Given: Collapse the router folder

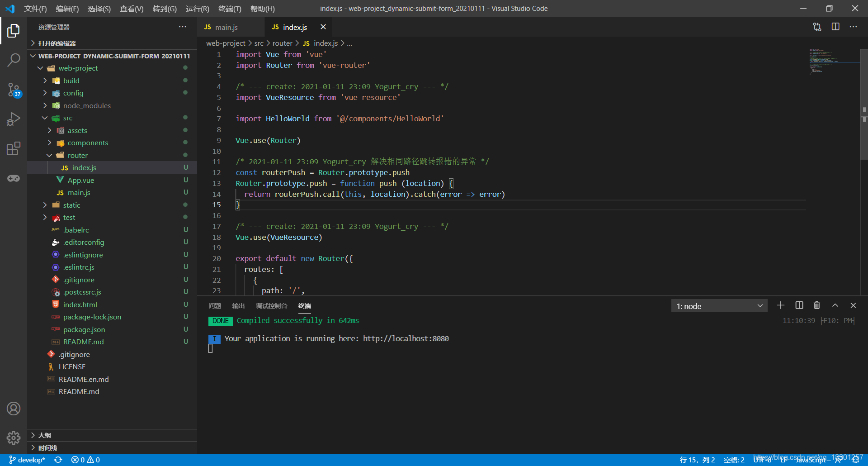Looking at the screenshot, I should click(x=112, y=155).
